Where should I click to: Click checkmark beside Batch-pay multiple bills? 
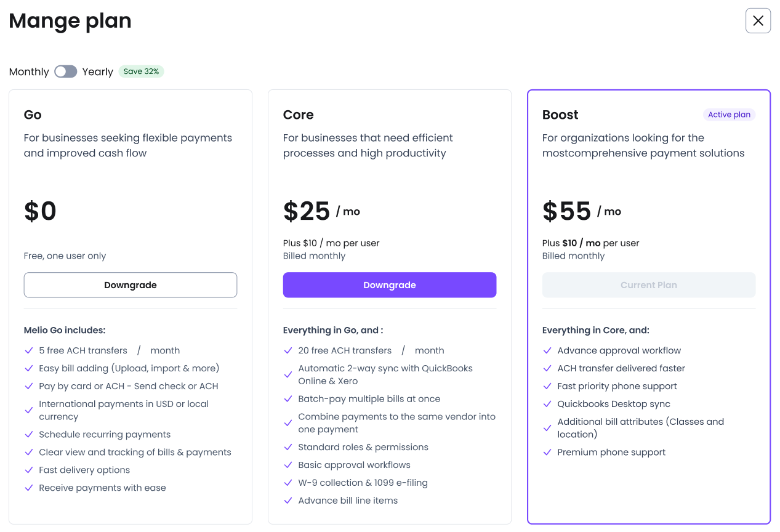pos(287,399)
